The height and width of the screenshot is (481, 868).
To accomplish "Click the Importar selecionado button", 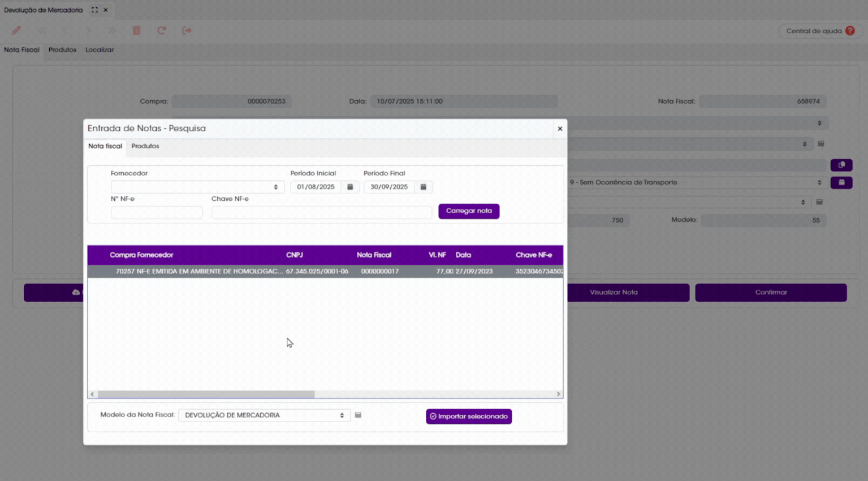I will point(469,416).
